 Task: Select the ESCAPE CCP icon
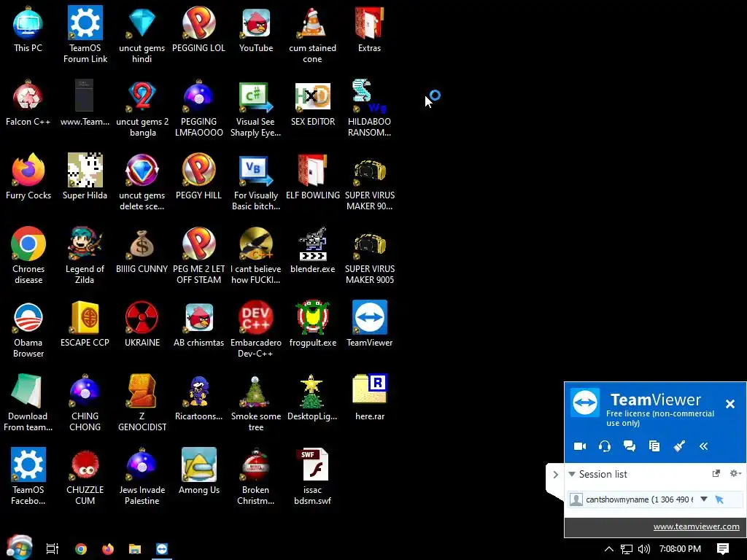[x=85, y=324]
